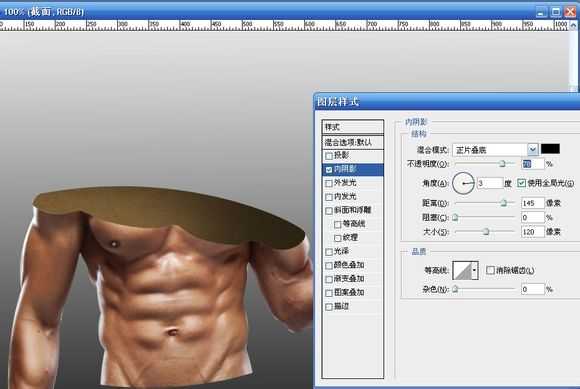Screen dimensions: 580x389
Task: Click the 不透明度 opacity slider handle
Action: coord(502,163)
